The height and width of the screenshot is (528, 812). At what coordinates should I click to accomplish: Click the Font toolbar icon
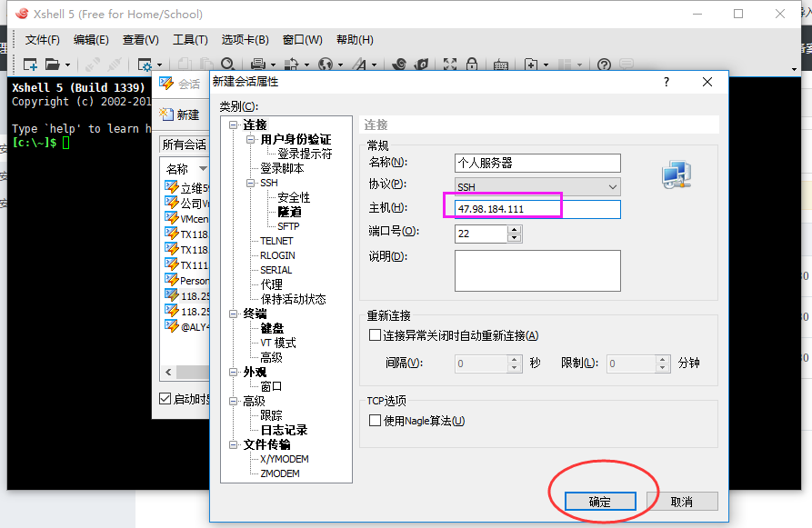tap(359, 65)
